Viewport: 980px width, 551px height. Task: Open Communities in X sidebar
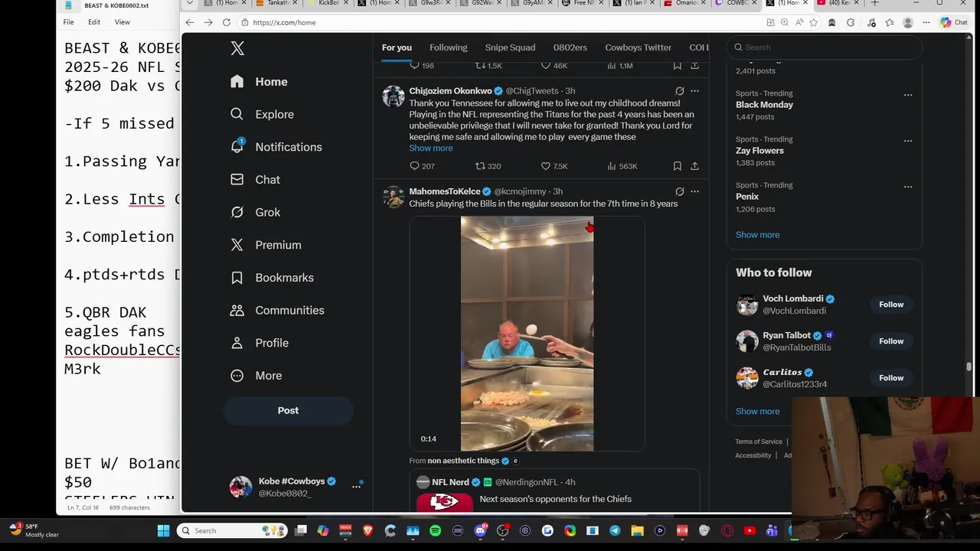[x=277, y=310]
